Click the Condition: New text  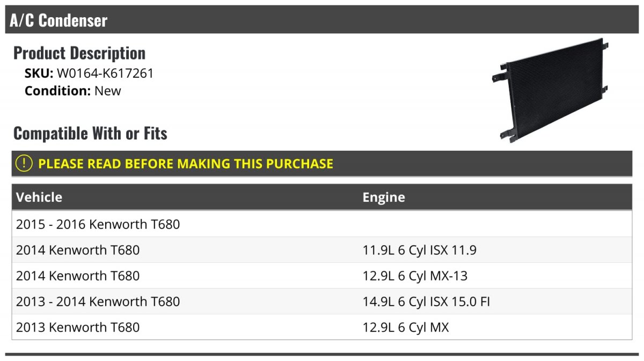point(73,91)
